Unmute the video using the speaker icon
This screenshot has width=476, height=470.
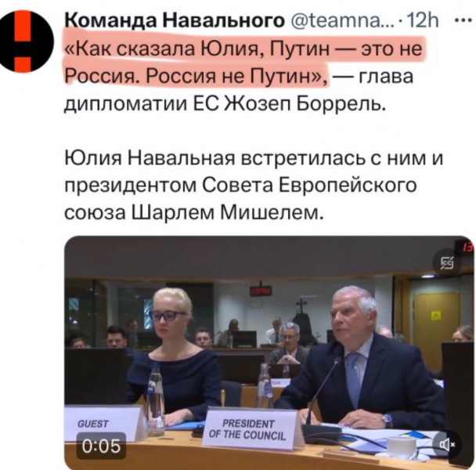coord(446,445)
